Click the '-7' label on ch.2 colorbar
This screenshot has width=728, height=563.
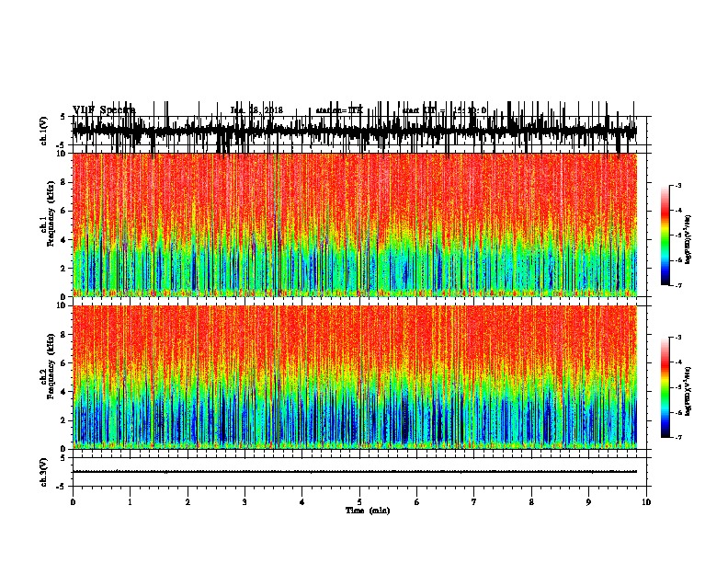[677, 438]
